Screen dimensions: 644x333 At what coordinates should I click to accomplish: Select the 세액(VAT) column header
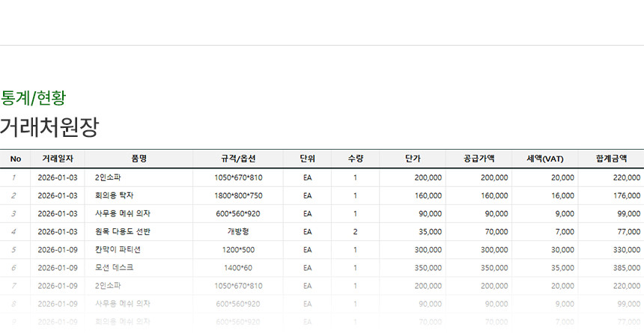click(545, 159)
